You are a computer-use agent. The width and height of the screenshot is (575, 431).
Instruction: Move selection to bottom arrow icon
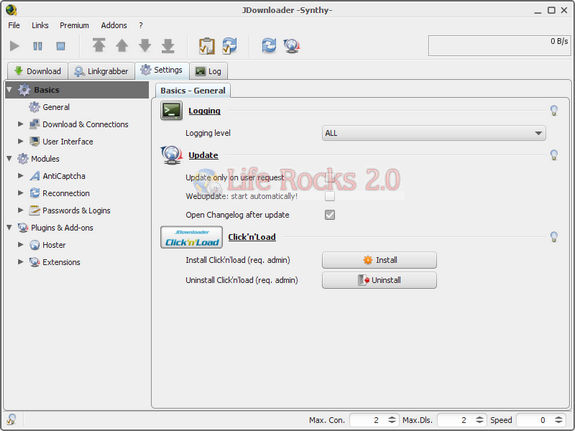coord(168,45)
